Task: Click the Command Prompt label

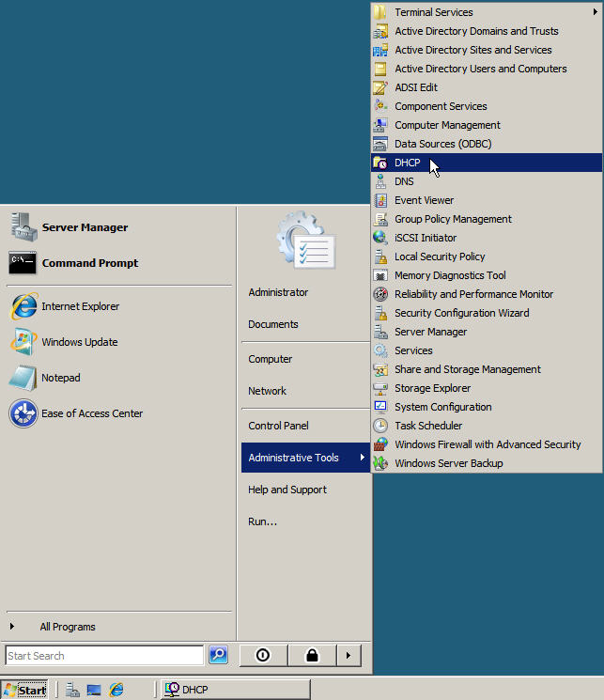Action: click(90, 263)
